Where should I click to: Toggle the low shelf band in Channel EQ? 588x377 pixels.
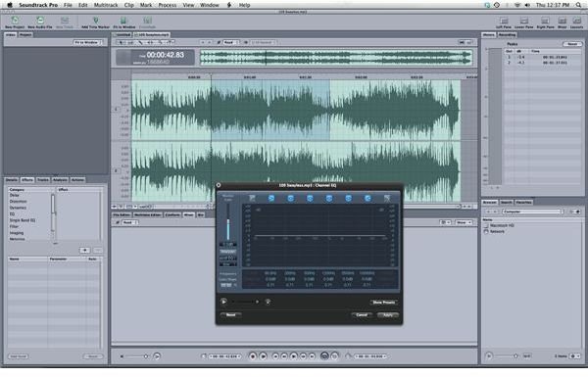(271, 198)
